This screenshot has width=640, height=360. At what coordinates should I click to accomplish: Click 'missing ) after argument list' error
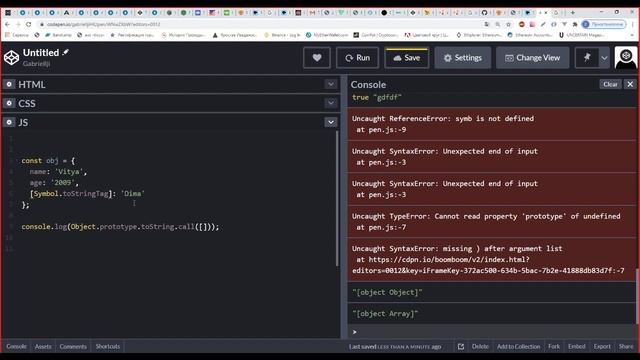(x=457, y=248)
